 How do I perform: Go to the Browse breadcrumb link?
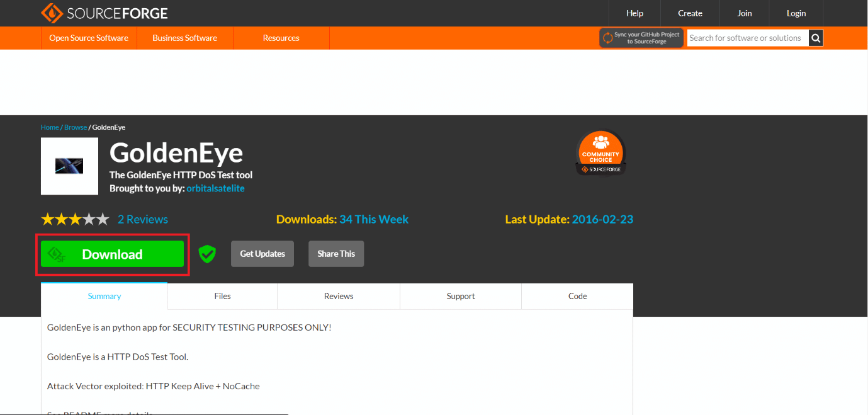click(x=76, y=127)
